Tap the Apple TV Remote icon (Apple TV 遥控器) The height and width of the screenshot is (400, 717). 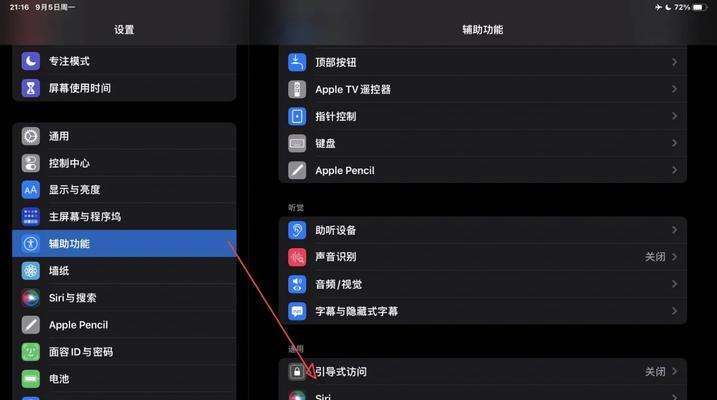[297, 89]
